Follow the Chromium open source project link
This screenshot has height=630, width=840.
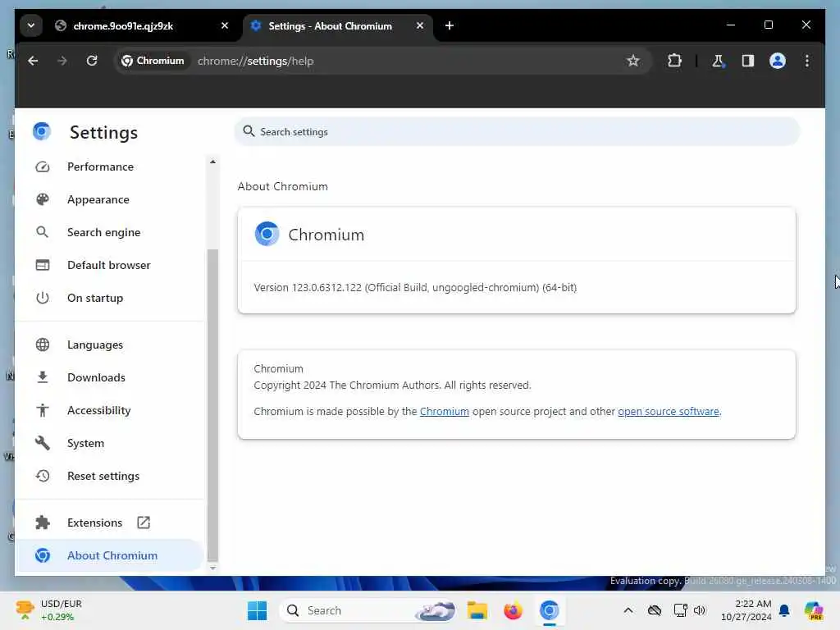(x=444, y=412)
